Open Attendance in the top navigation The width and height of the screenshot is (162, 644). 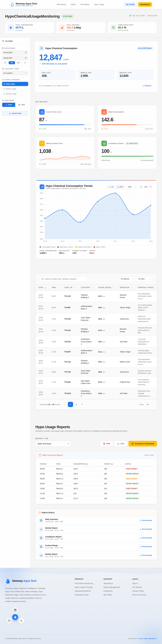(x=61, y=5)
